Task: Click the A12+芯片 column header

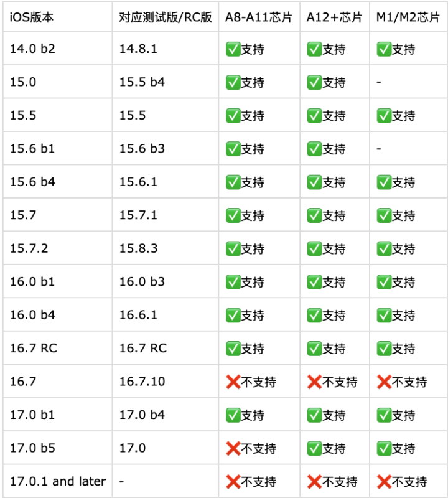Action: click(335, 17)
